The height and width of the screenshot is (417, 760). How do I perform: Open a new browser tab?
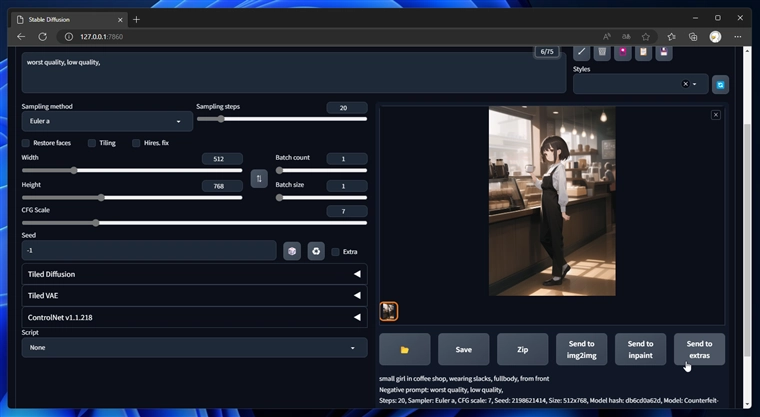(x=136, y=19)
